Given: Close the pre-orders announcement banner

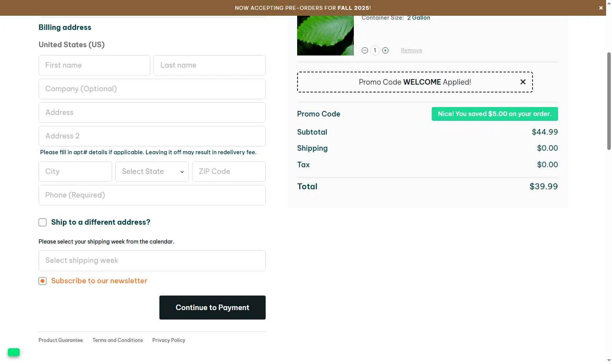Looking at the screenshot, I should [x=601, y=8].
